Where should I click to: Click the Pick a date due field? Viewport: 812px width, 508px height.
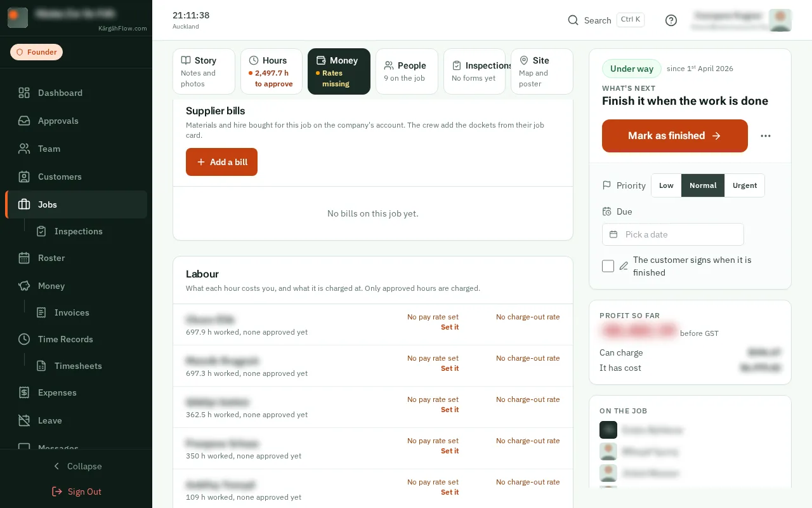click(x=673, y=234)
